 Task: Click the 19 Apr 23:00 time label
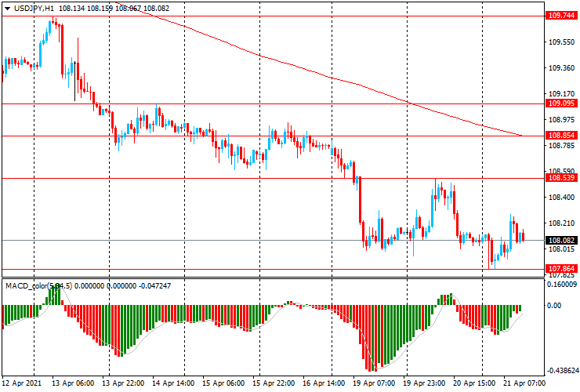424,383
